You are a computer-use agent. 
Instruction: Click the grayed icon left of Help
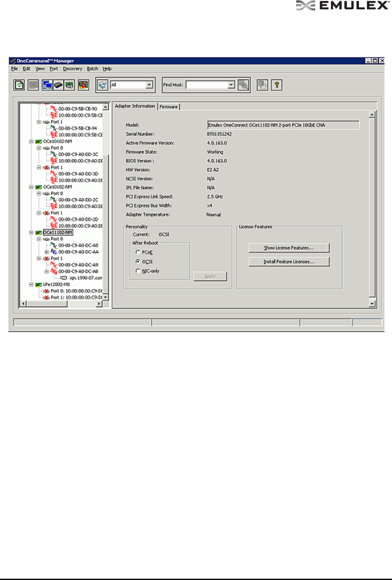point(262,85)
